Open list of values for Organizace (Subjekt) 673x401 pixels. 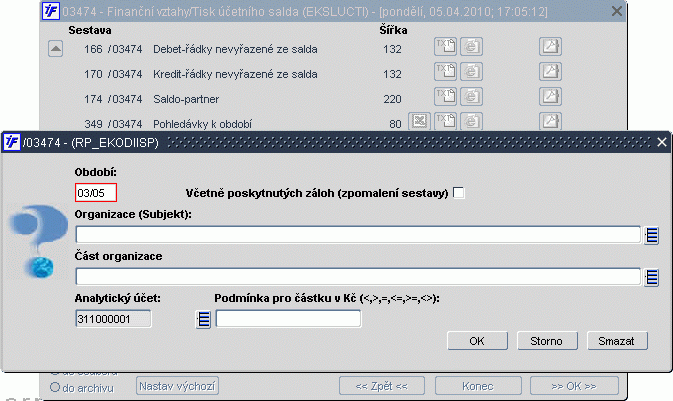652,235
